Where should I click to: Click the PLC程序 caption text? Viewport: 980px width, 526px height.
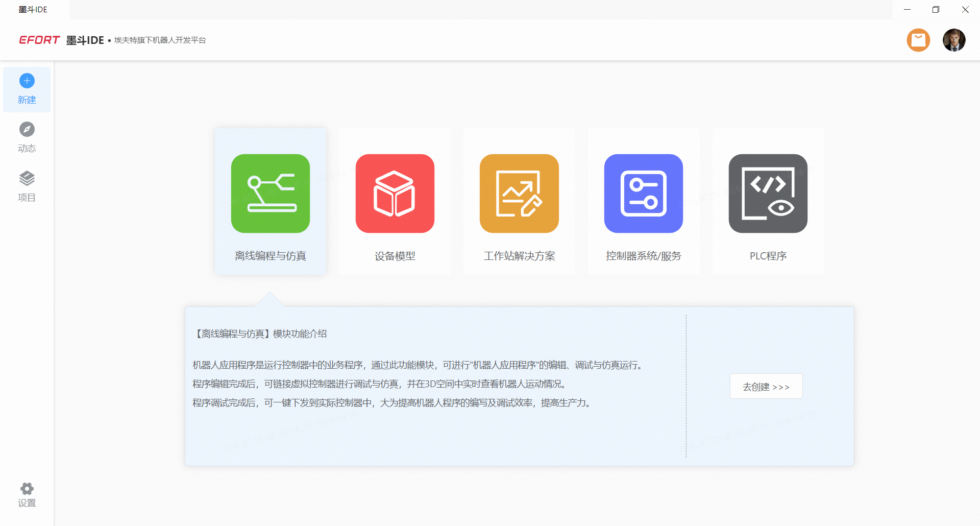pos(768,256)
